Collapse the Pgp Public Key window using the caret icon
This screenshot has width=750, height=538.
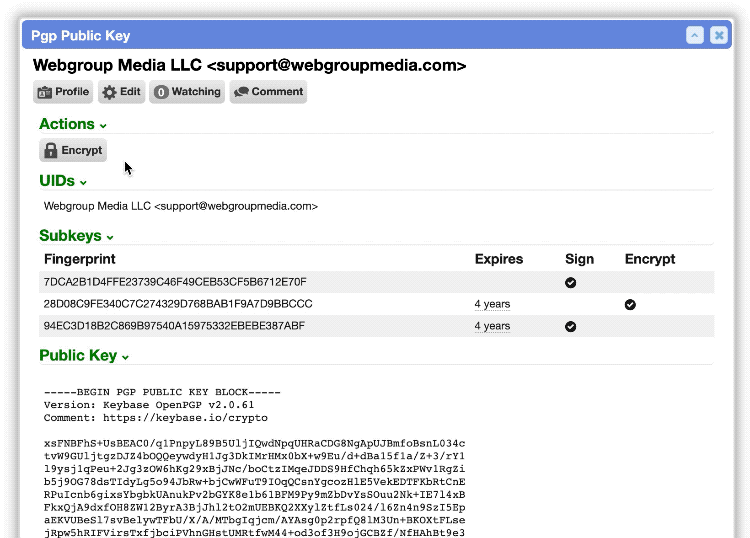(695, 35)
